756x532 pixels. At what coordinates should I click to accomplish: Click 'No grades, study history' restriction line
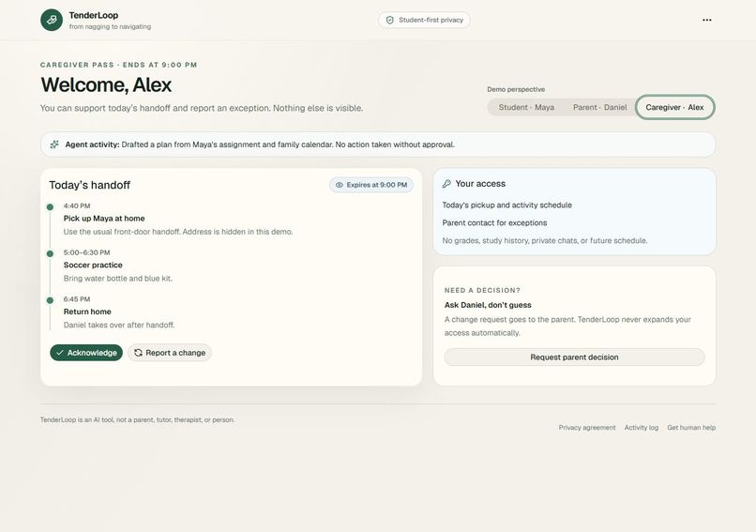click(x=545, y=241)
